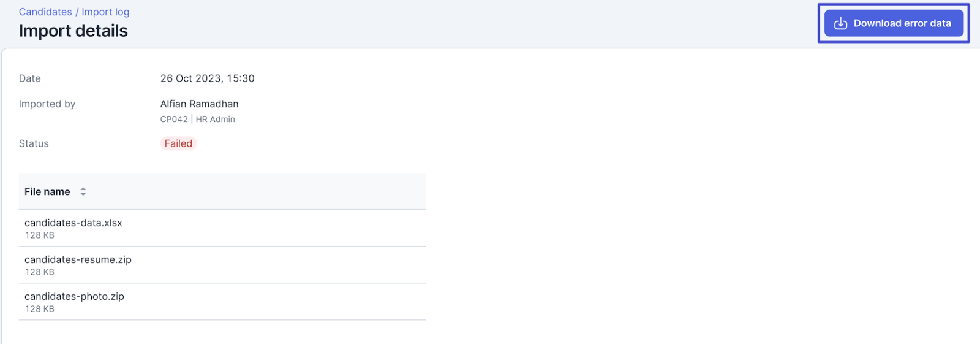Click the download icon in the button
The height and width of the screenshot is (344, 980).
point(840,23)
